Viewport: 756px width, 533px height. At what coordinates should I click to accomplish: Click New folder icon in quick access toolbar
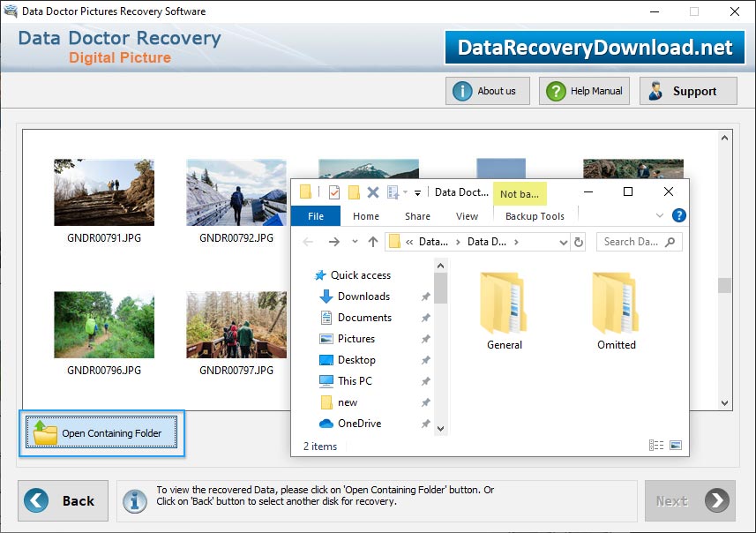[354, 192]
